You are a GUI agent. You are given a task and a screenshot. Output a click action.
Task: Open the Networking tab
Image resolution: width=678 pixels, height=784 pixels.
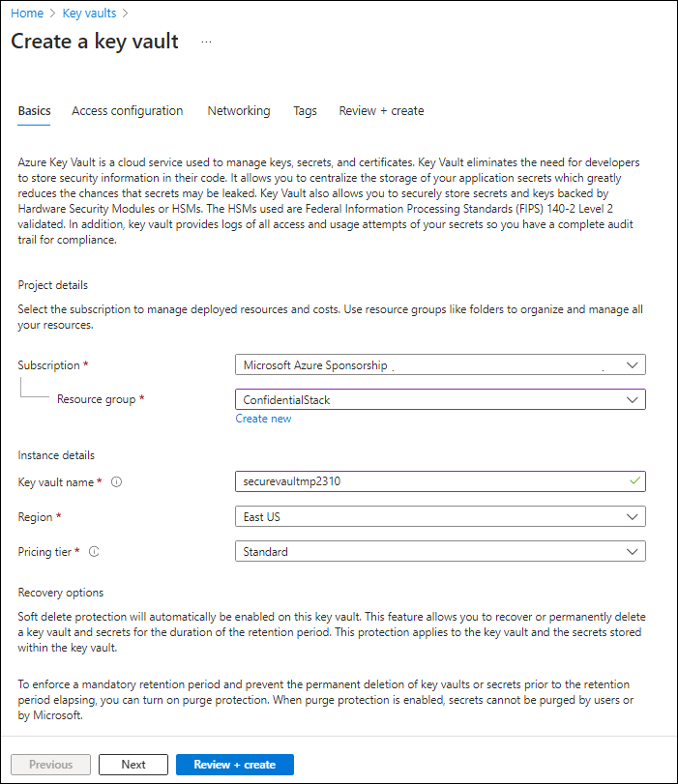tap(238, 110)
